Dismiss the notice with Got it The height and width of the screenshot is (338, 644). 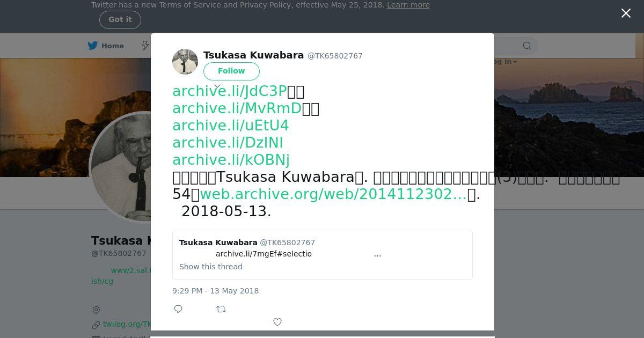coord(120,20)
